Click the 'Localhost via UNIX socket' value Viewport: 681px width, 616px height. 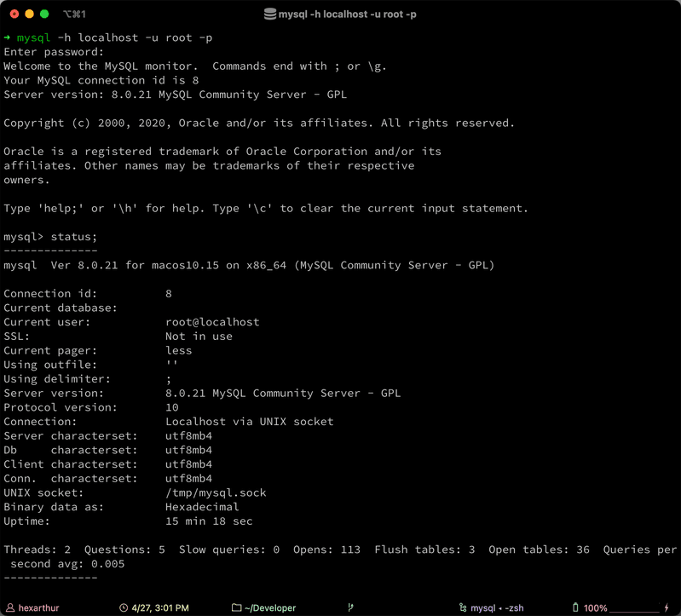[x=249, y=422]
